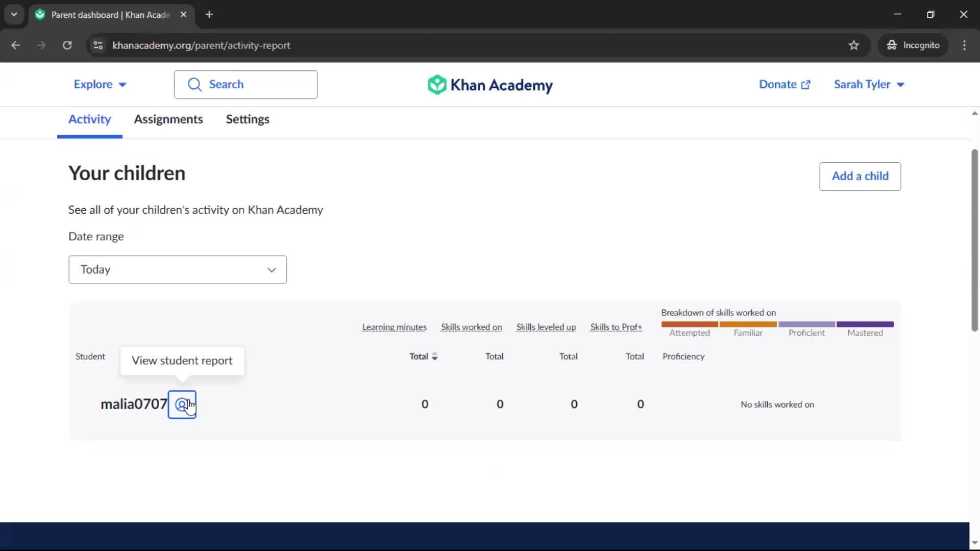Click the Incognito indicator
The image size is (980, 551).
(913, 45)
